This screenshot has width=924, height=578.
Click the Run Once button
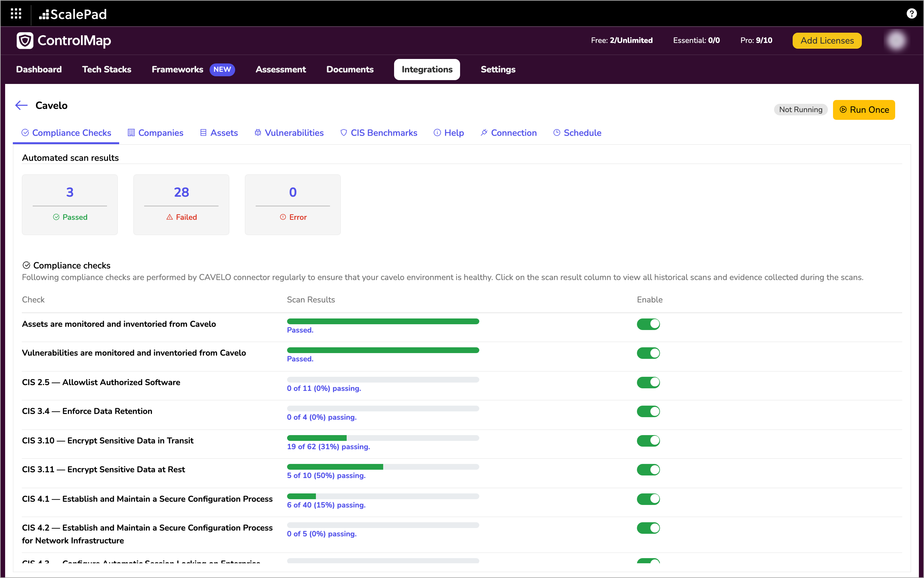(864, 110)
